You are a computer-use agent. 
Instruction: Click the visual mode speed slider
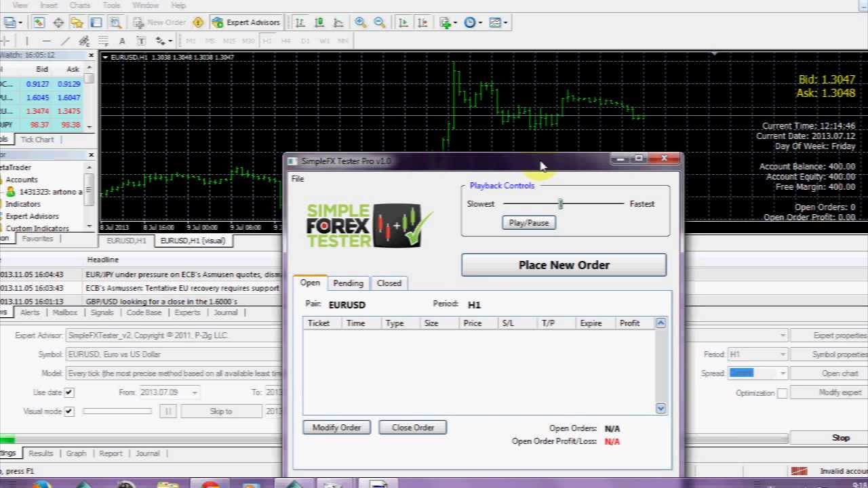point(117,411)
